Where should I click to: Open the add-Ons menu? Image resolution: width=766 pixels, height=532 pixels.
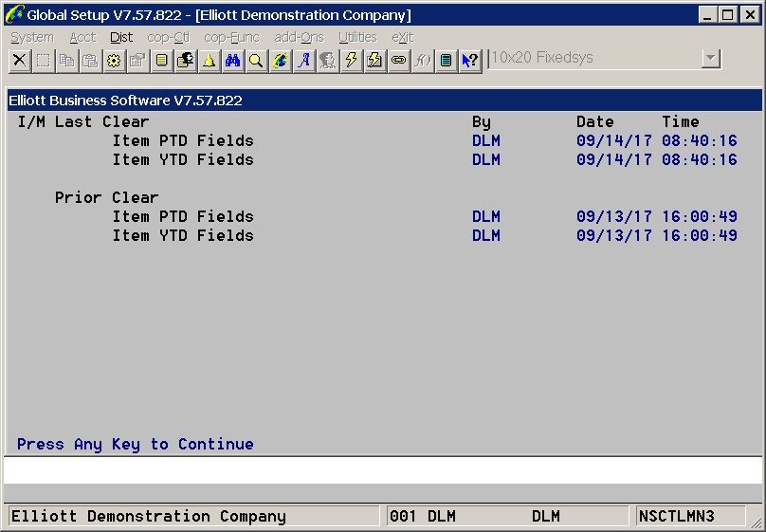pyautogui.click(x=299, y=38)
